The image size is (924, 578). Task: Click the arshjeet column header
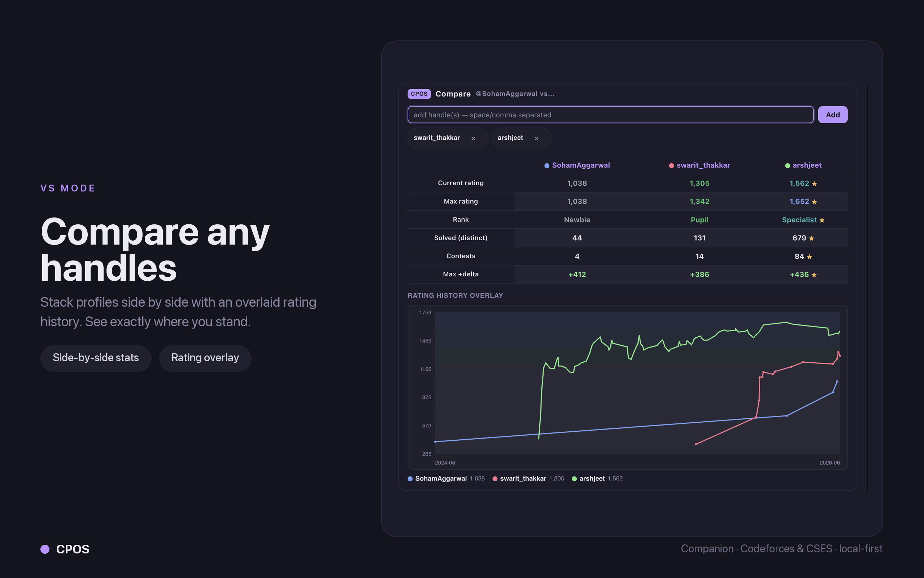tap(807, 165)
